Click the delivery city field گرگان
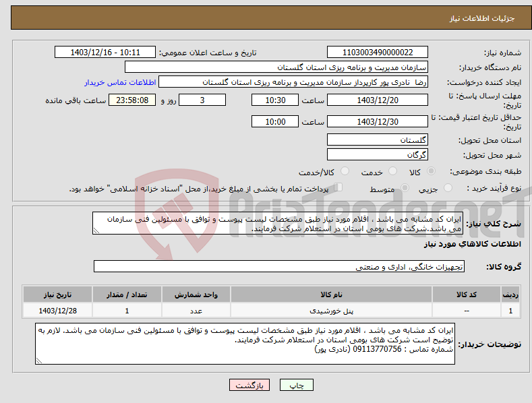This screenshot has width=532, height=403. click(x=378, y=155)
